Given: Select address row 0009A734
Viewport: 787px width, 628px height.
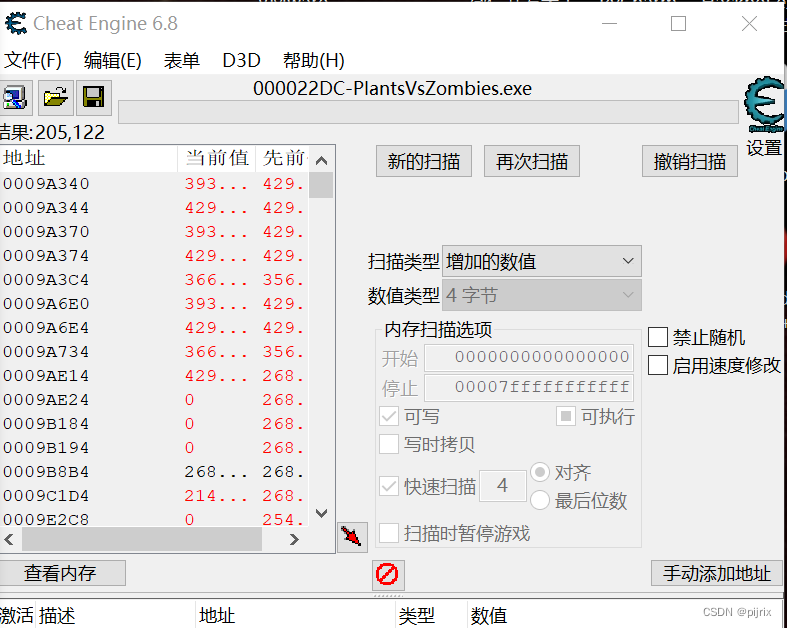Looking at the screenshot, I should (154, 352).
